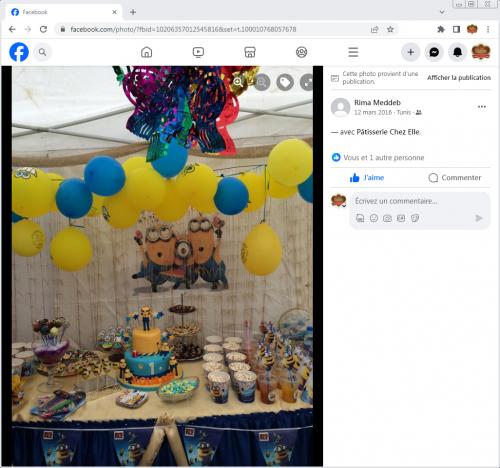Open the Chrome three-dot menu
Viewport: 500px width, 468px height.
[488, 29]
